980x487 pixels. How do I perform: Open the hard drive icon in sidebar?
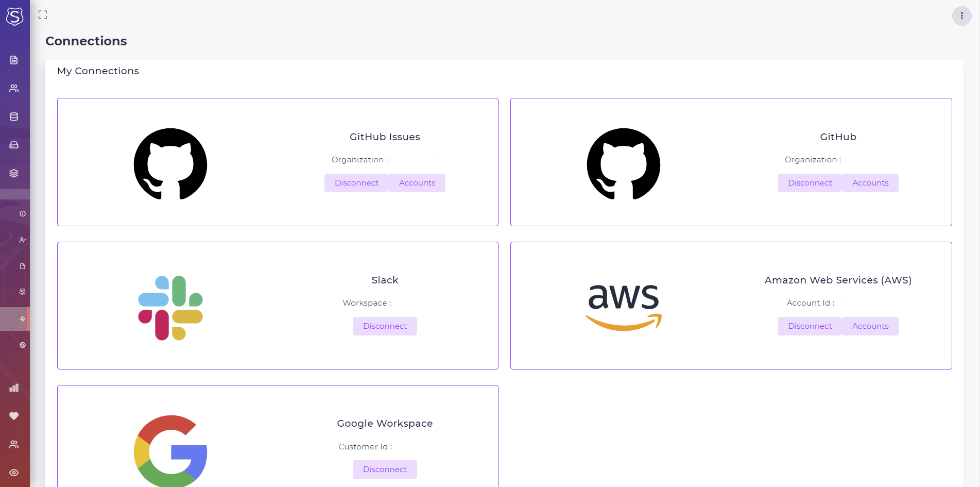click(x=14, y=145)
